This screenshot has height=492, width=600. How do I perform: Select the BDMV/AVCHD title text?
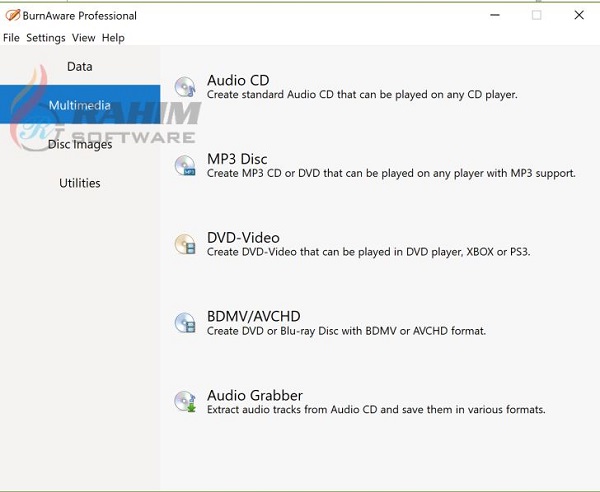pos(253,316)
